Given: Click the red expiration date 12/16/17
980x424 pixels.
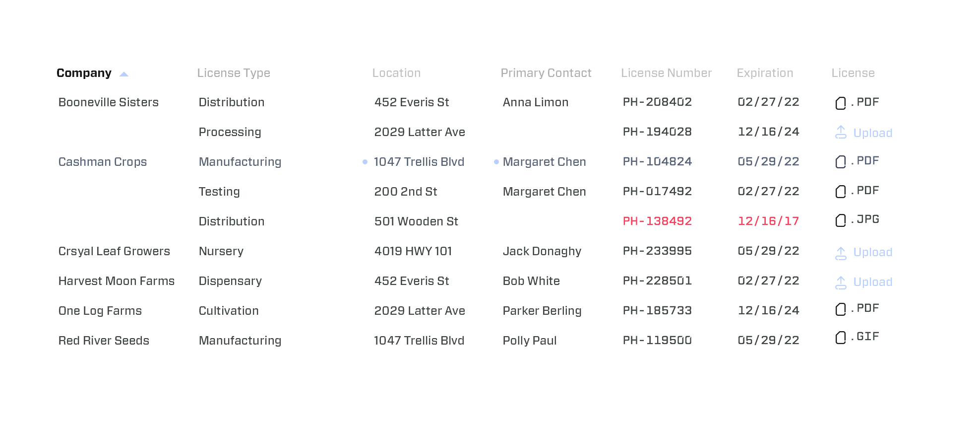Looking at the screenshot, I should coord(768,221).
